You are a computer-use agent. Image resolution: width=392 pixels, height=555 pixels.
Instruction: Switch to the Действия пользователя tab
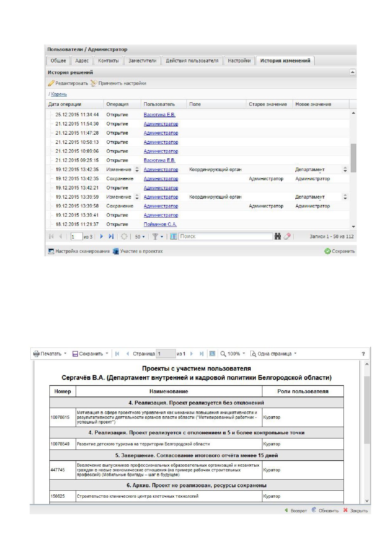pyautogui.click(x=192, y=61)
